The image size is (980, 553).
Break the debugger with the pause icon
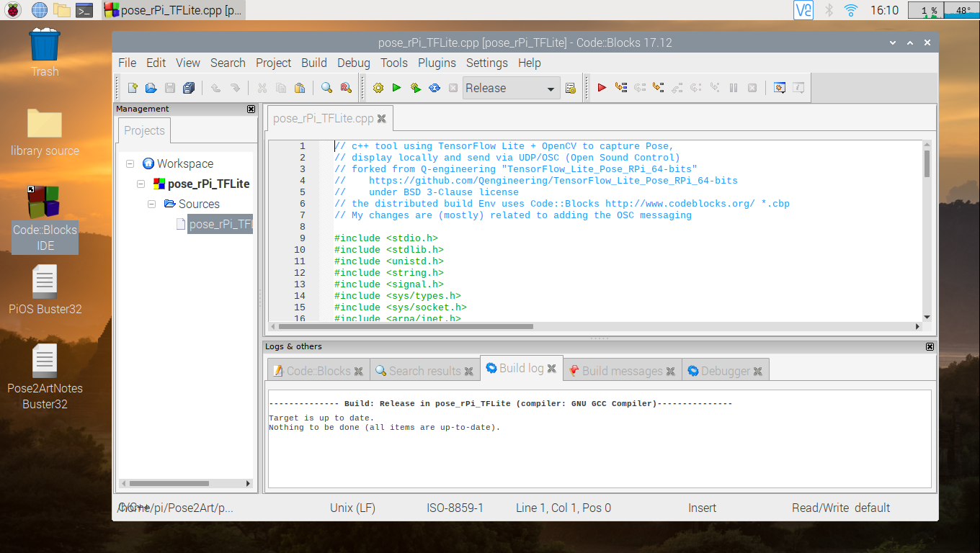click(x=734, y=88)
